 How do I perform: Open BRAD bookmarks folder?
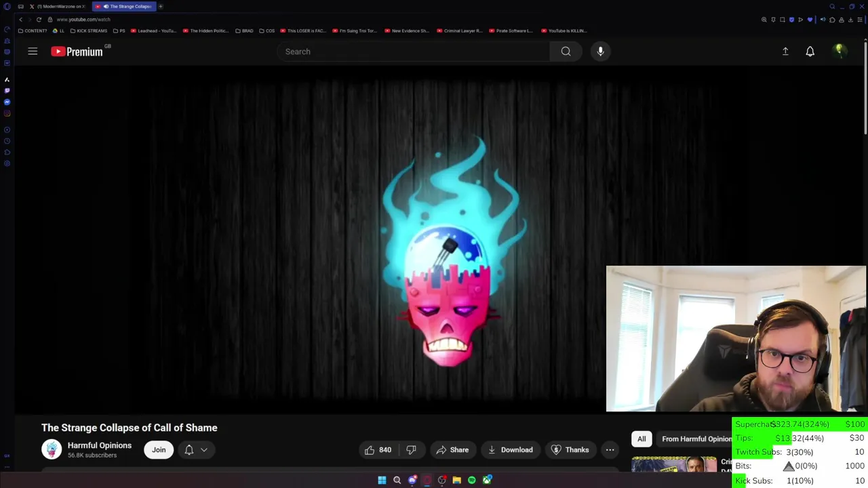tap(244, 30)
